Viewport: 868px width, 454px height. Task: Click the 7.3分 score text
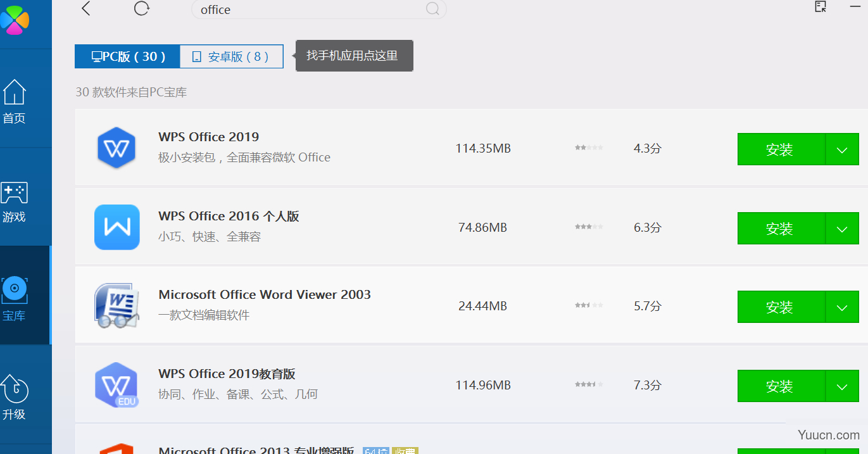tap(647, 385)
